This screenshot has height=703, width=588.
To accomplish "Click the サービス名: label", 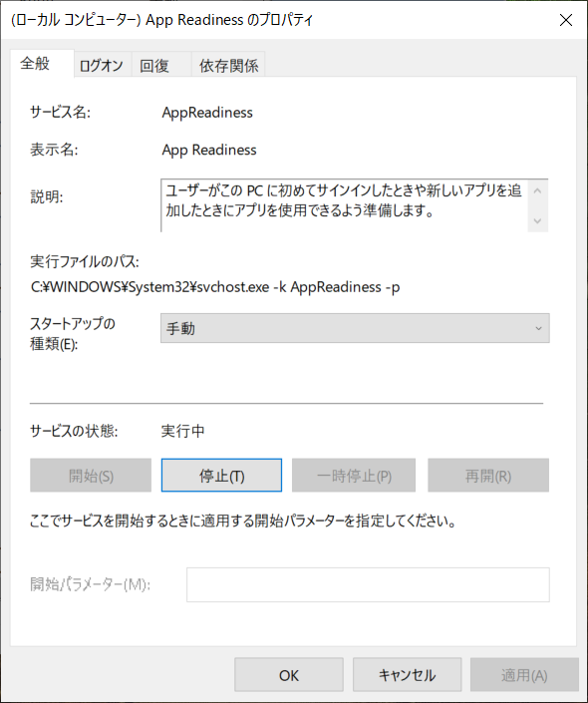I will click(x=60, y=112).
